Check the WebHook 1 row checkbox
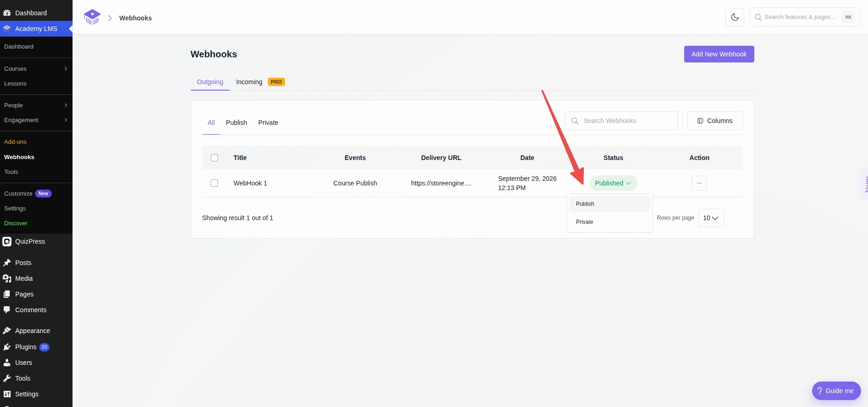Image resolution: width=868 pixels, height=407 pixels. pyautogui.click(x=214, y=183)
